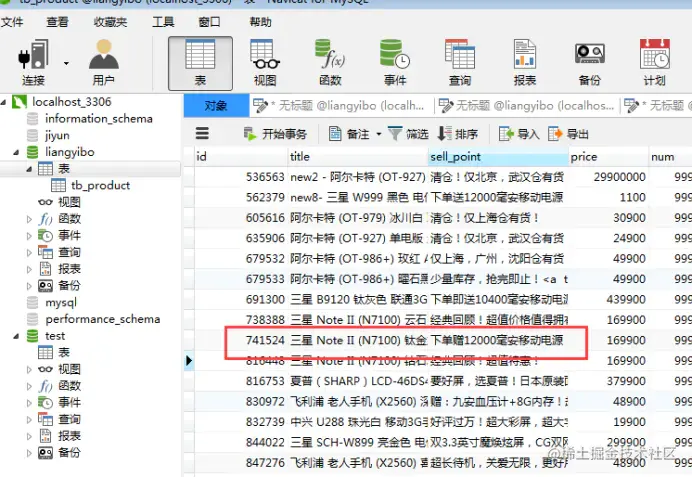This screenshot has height=477, width=692.
Task: Click the 备注 memo button
Action: (x=349, y=134)
